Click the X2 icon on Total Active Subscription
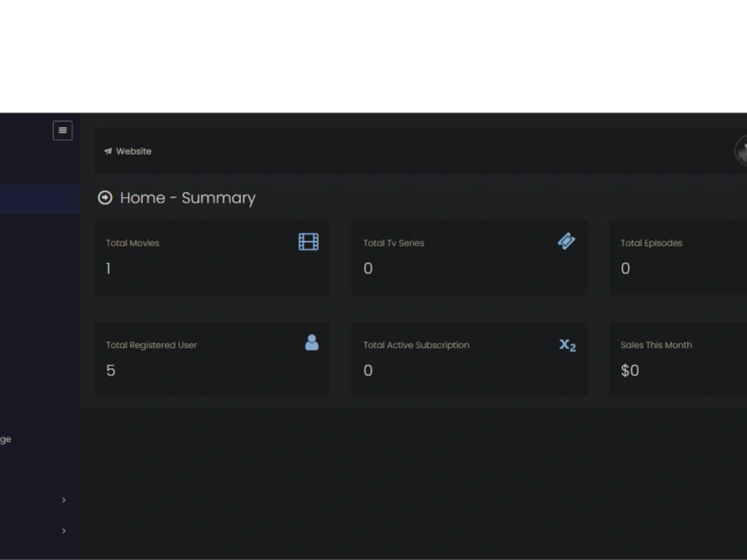This screenshot has height=560, width=747. tap(568, 345)
